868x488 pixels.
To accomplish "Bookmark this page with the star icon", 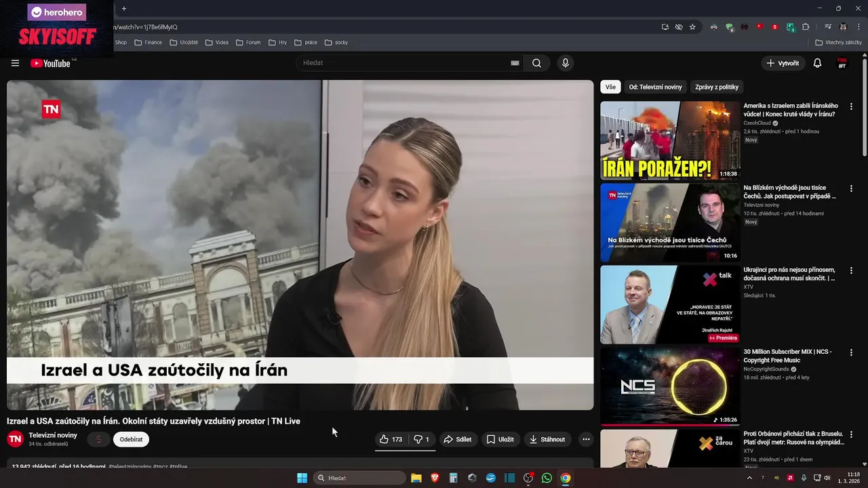I will 692,27.
